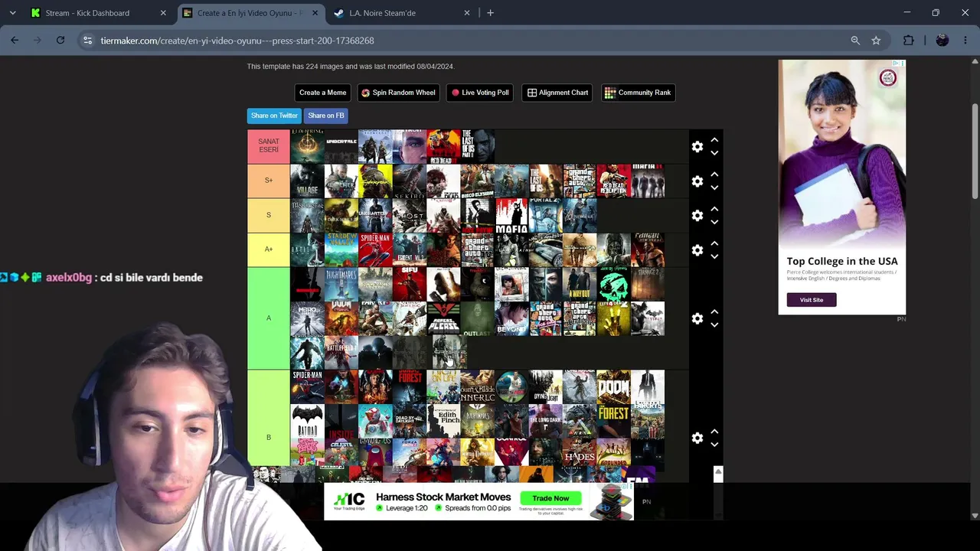Open a new browser tab
This screenshot has width=980, height=551.
point(490,13)
